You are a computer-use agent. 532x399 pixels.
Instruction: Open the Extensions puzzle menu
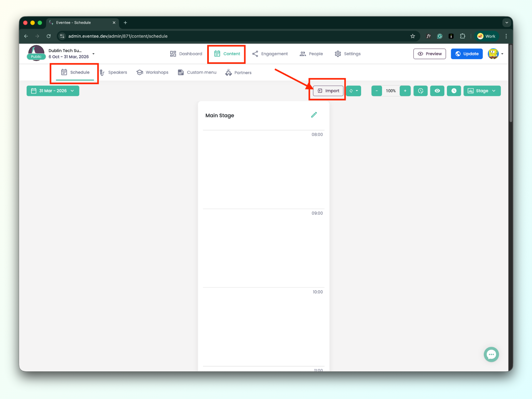point(463,36)
